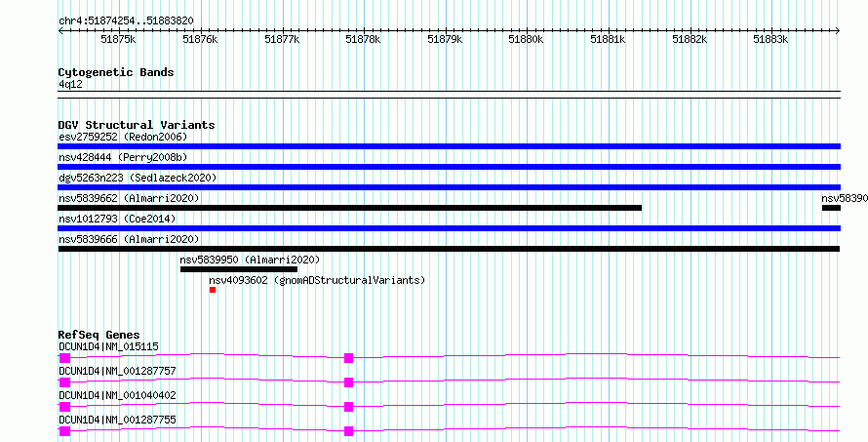868x442 pixels.
Task: Open the nsv4093602 (gnomADStructuralVariants) label
Action: click(x=317, y=280)
